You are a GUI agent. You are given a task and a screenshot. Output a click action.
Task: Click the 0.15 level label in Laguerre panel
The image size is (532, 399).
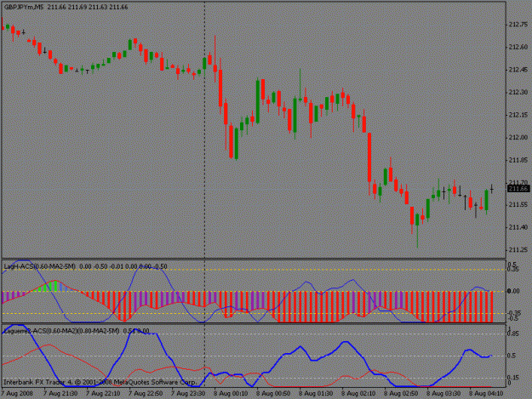click(x=512, y=378)
